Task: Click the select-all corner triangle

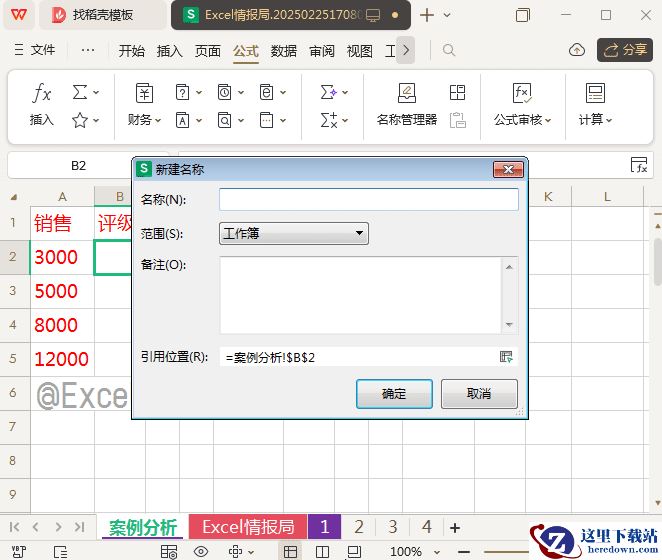Action: [14, 197]
